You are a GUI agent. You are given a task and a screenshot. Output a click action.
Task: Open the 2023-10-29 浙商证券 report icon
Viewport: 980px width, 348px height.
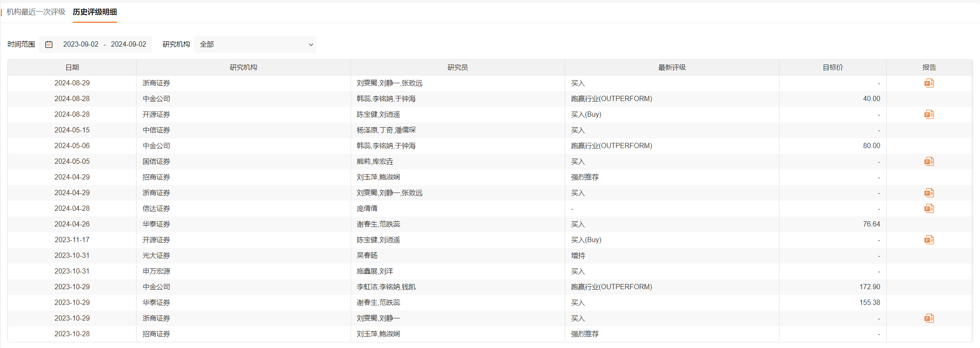point(929,318)
